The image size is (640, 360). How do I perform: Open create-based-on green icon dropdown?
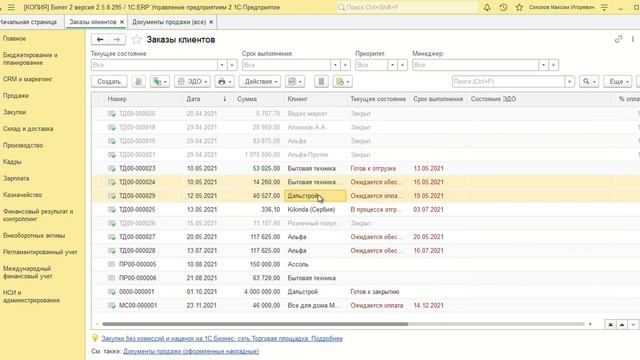(x=160, y=82)
